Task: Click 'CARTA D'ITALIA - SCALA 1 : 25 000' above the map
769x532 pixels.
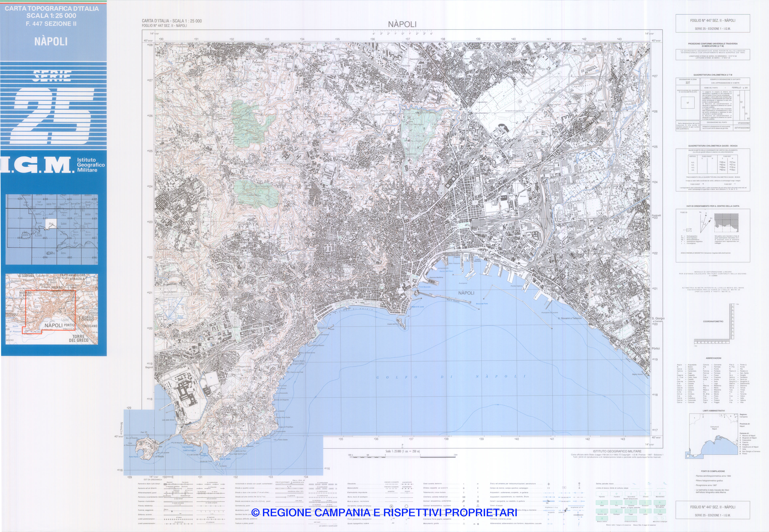Action: coord(172,21)
